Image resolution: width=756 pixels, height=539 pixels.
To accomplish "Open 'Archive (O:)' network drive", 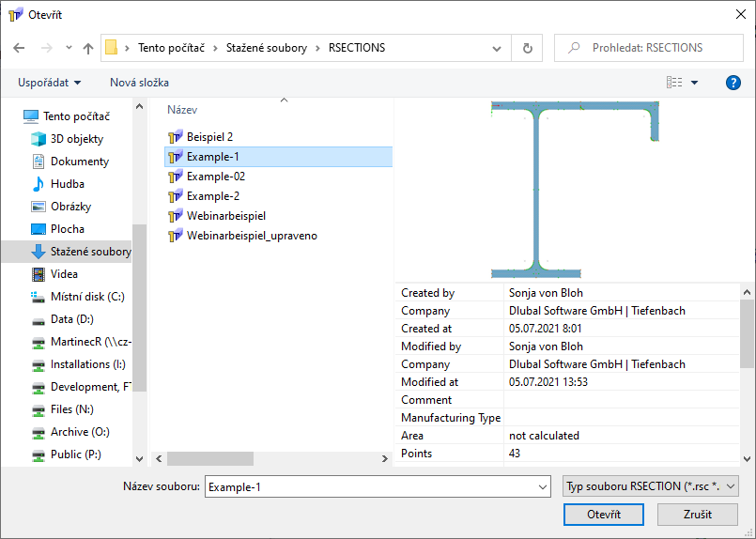I will pyautogui.click(x=70, y=432).
